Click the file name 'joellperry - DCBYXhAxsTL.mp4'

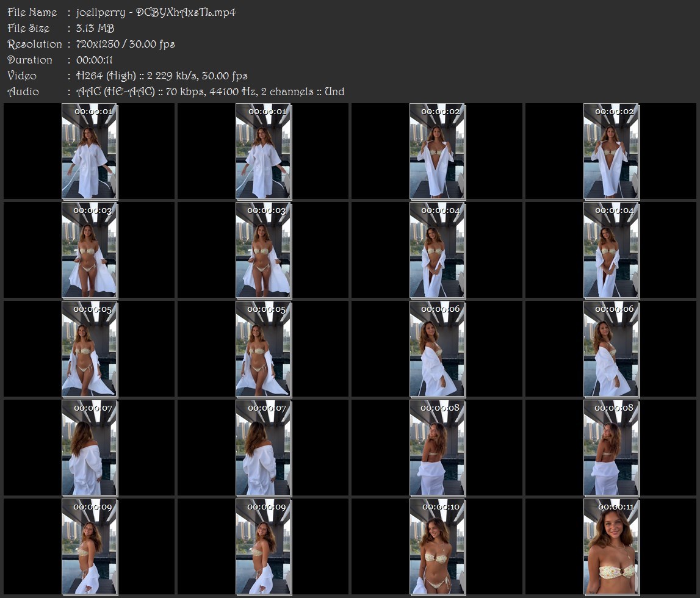[x=156, y=12]
